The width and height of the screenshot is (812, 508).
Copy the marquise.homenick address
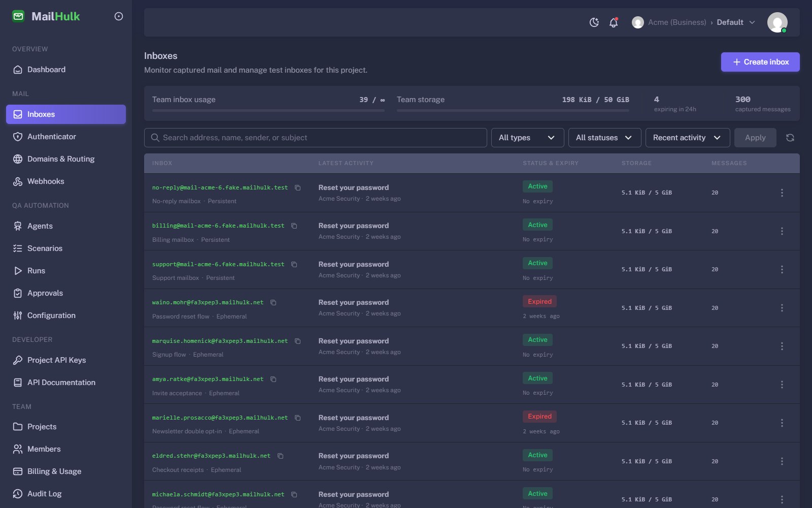[x=298, y=341]
